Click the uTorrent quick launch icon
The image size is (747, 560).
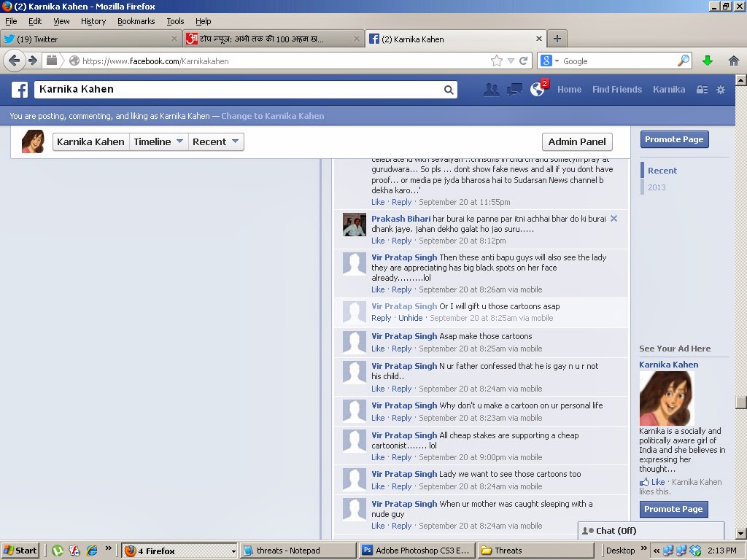(57, 551)
